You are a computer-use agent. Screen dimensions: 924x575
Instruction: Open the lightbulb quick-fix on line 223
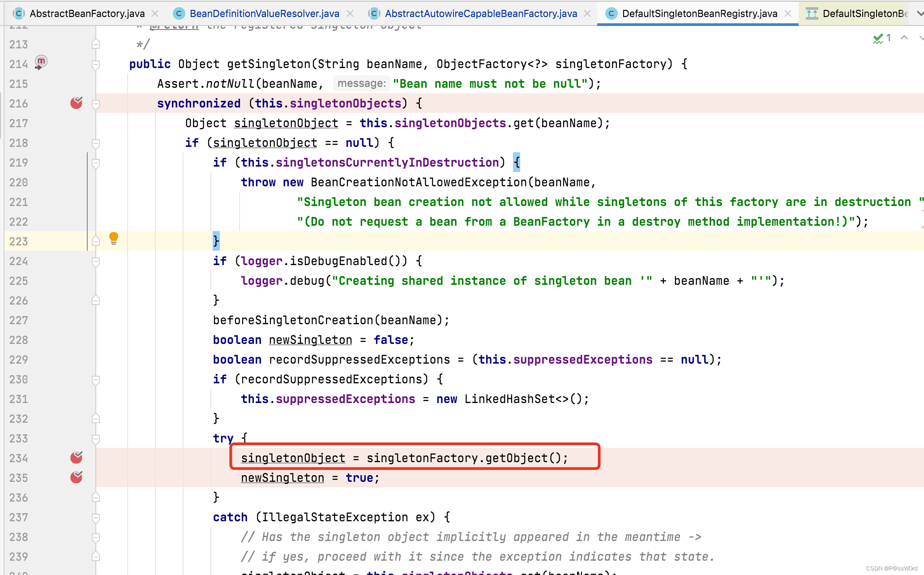coord(114,238)
